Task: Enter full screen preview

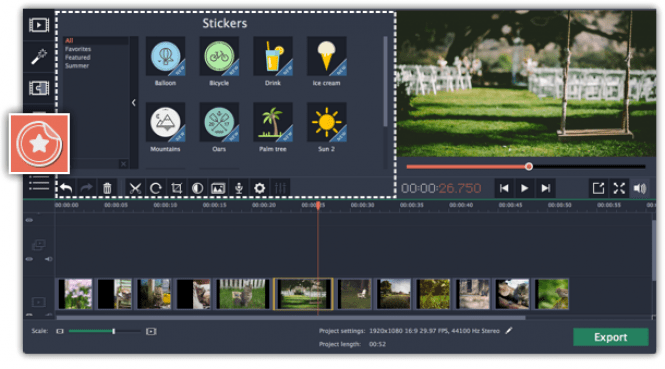Action: point(619,188)
